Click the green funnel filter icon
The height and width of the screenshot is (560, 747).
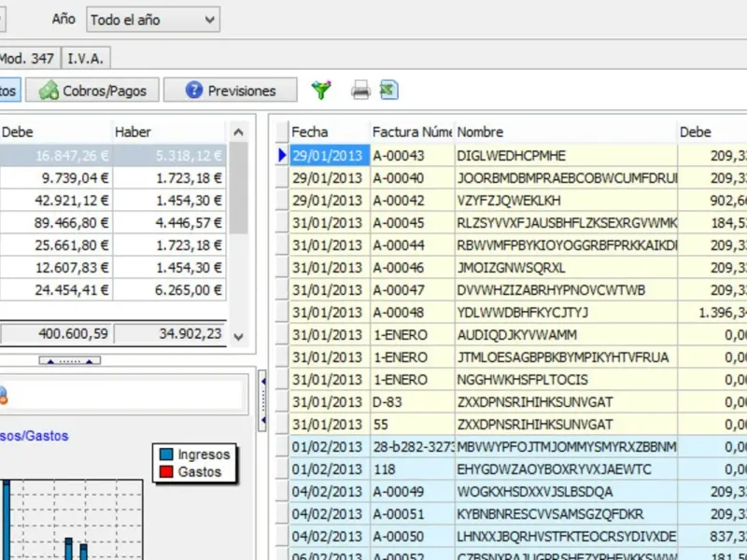(x=321, y=90)
